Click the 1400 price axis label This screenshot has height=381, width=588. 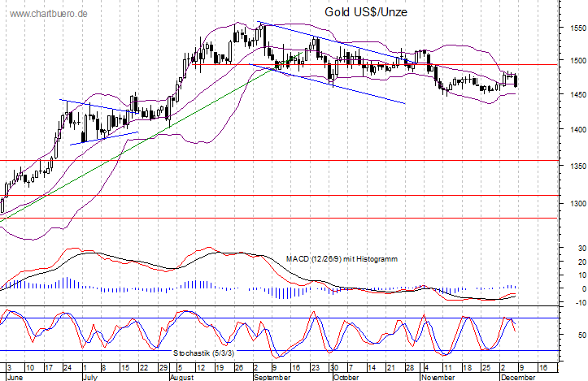[x=578, y=130]
